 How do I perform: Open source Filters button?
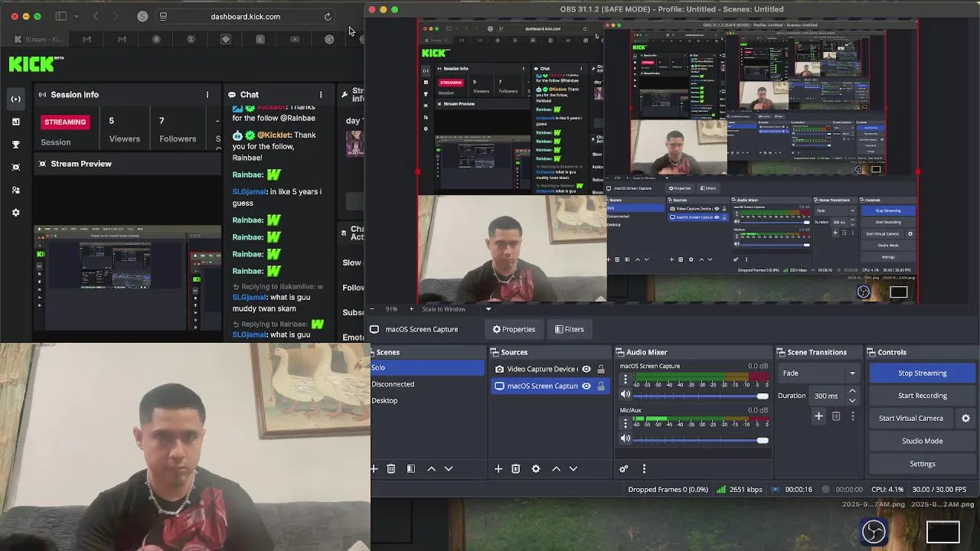pyautogui.click(x=569, y=330)
